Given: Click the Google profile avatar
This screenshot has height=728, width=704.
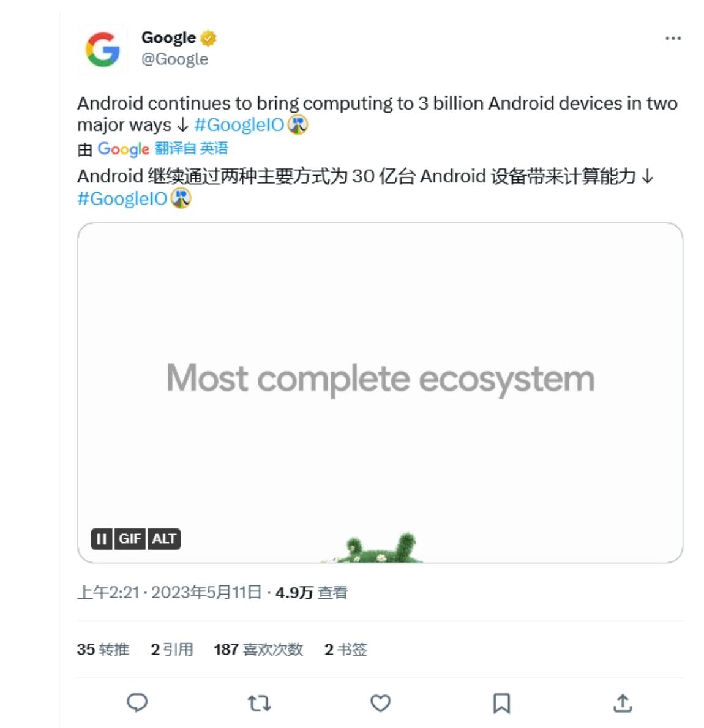Looking at the screenshot, I should click(103, 49).
